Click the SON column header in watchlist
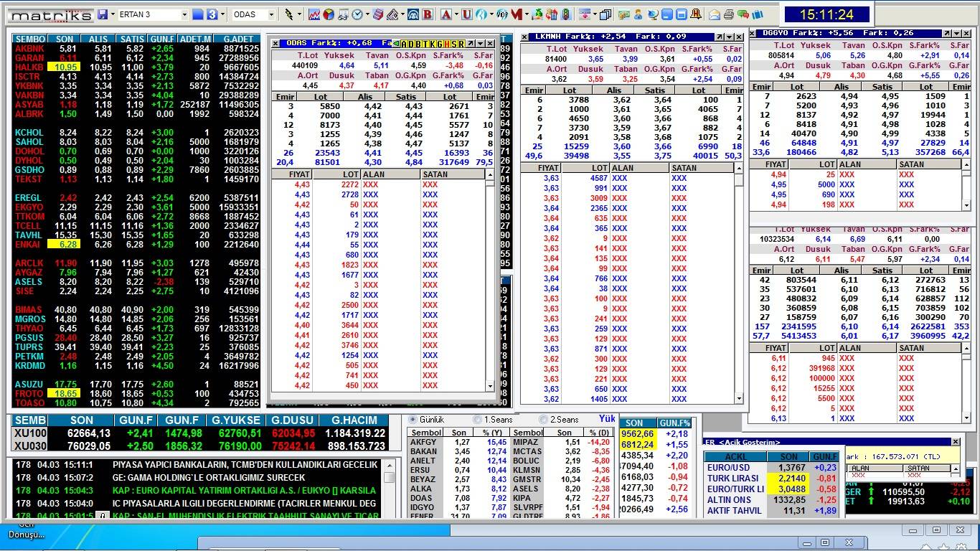The height and width of the screenshot is (551, 980). (x=65, y=39)
